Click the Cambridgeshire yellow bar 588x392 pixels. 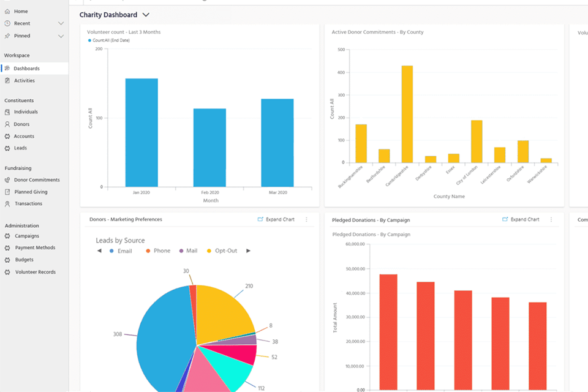(407, 114)
